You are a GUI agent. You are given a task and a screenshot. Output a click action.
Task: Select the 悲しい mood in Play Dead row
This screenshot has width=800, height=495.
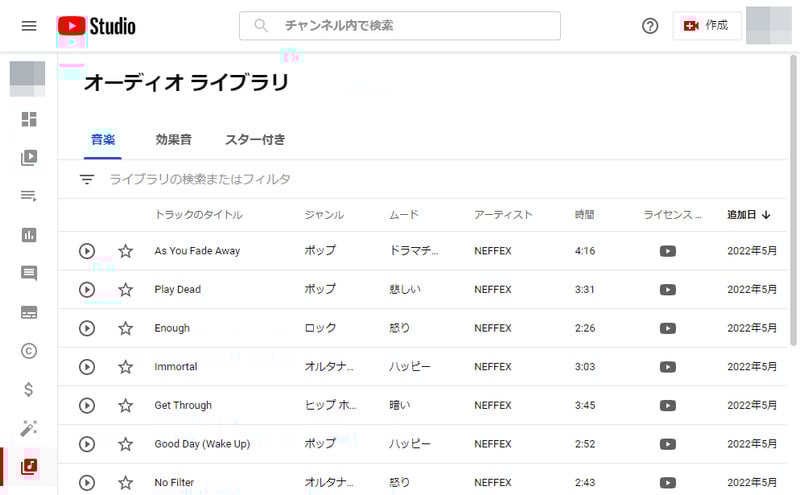point(405,290)
